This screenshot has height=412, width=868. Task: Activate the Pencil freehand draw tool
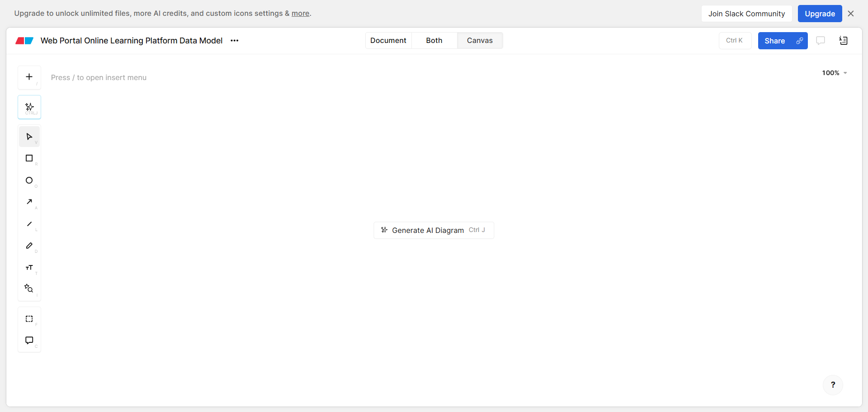tap(29, 246)
